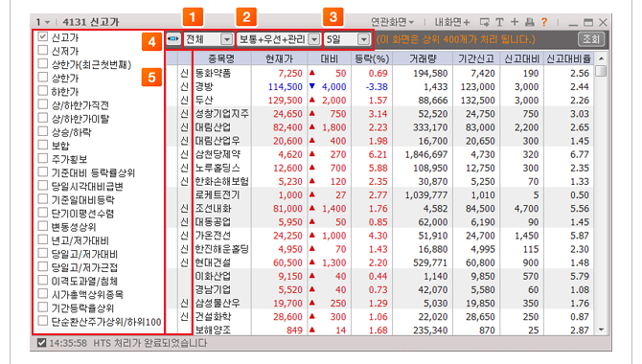This screenshot has width=642, height=364.
Task: Click the T font icon
Action: coord(499,22)
